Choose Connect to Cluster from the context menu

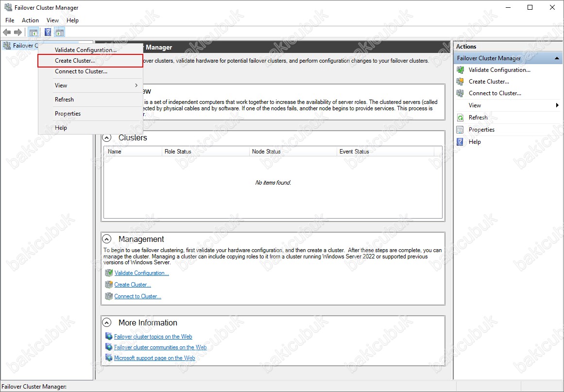tap(90, 71)
